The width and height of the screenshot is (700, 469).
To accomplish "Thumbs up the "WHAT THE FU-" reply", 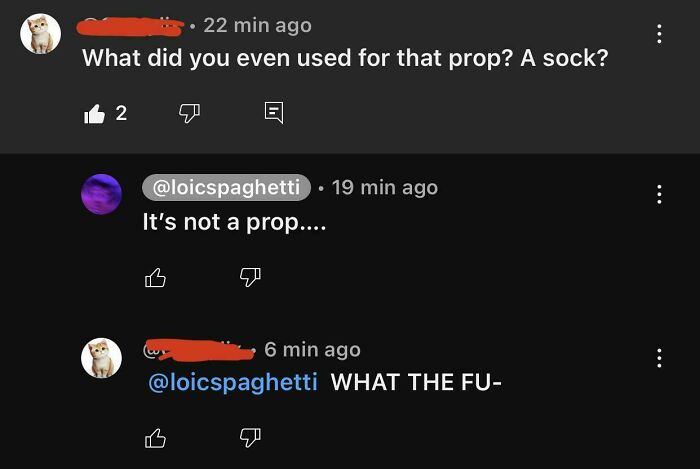I will pos(155,437).
